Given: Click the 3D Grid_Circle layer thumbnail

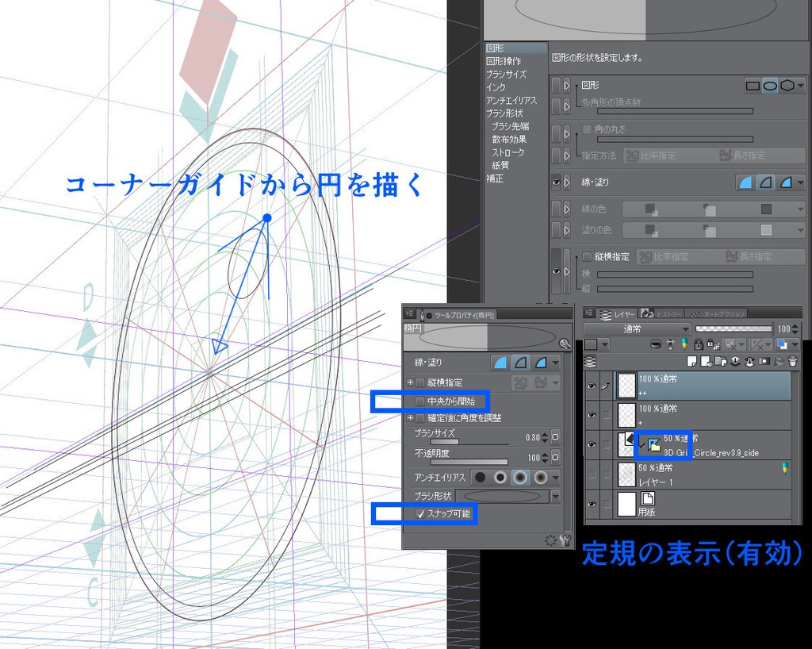Looking at the screenshot, I should click(626, 445).
